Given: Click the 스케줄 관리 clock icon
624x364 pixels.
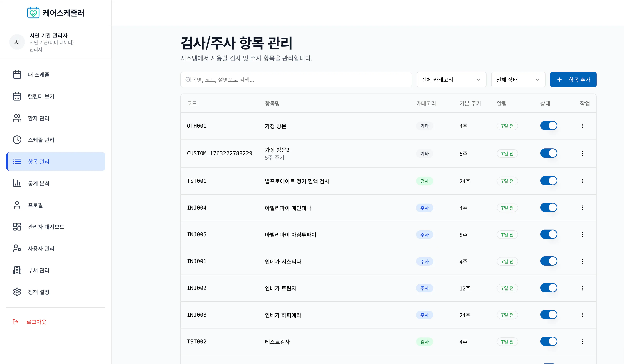Looking at the screenshot, I should (17, 140).
